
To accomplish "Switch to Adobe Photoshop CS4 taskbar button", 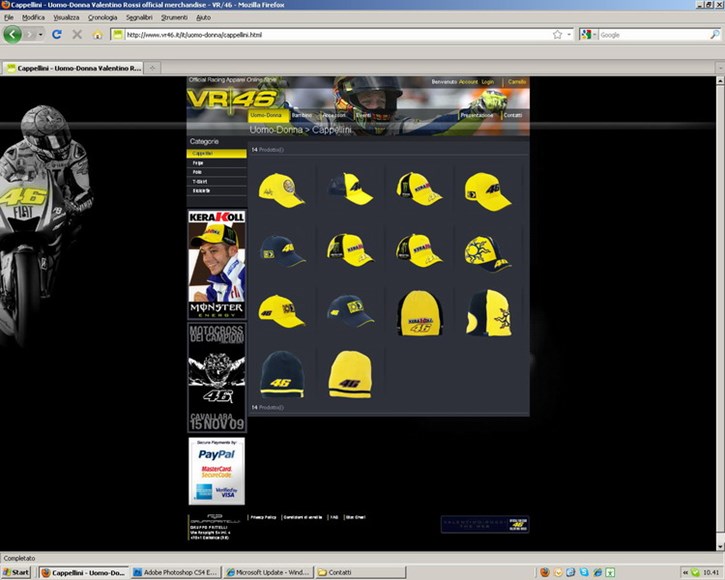I will point(176,572).
